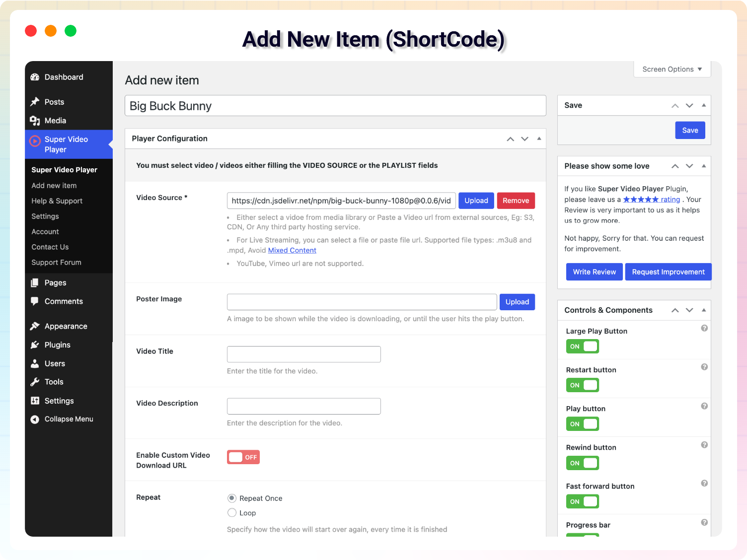Enable Custom Video Download URL toggle
This screenshot has width=747, height=560.
[x=243, y=457]
